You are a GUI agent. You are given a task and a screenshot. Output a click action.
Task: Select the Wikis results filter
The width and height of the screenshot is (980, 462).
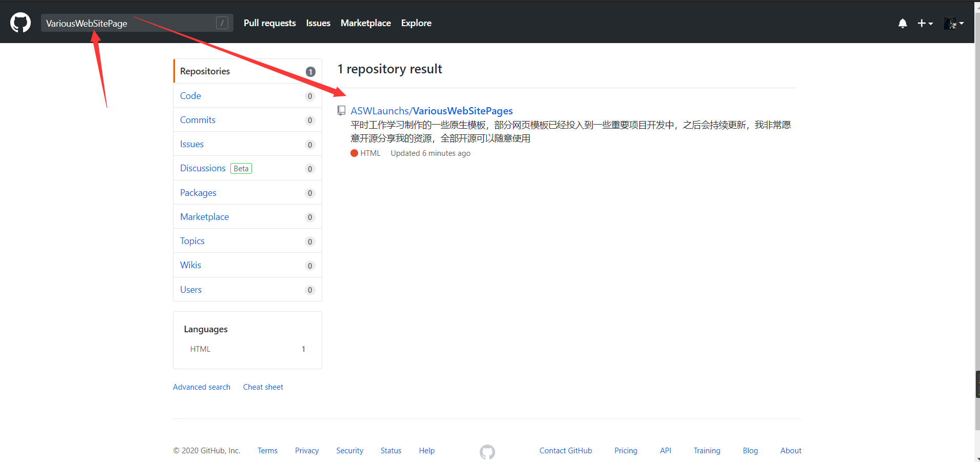point(248,265)
